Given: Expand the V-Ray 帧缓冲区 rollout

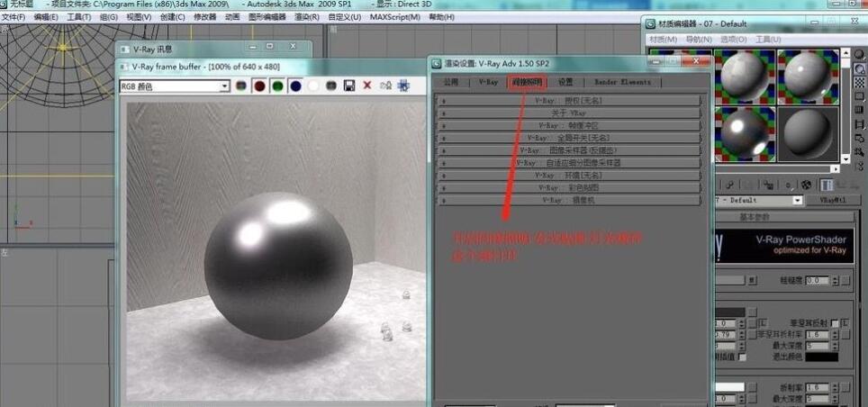Looking at the screenshot, I should 568,126.
